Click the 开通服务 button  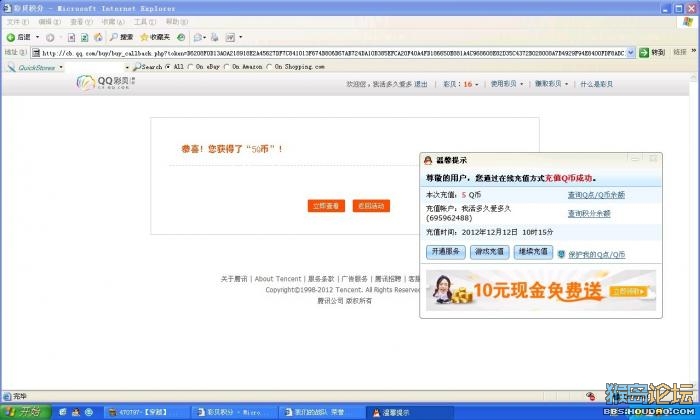446,252
